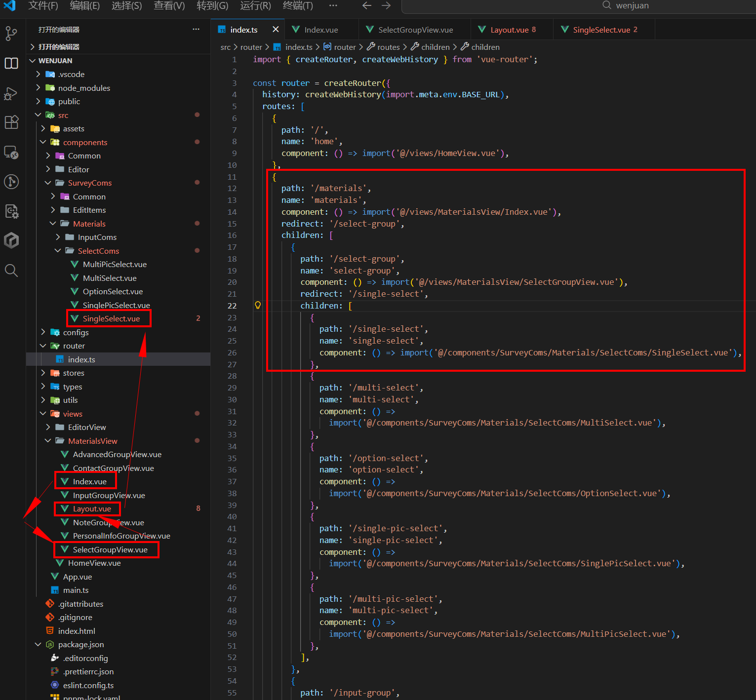
Task: Go back with the left arrow
Action: point(366,5)
